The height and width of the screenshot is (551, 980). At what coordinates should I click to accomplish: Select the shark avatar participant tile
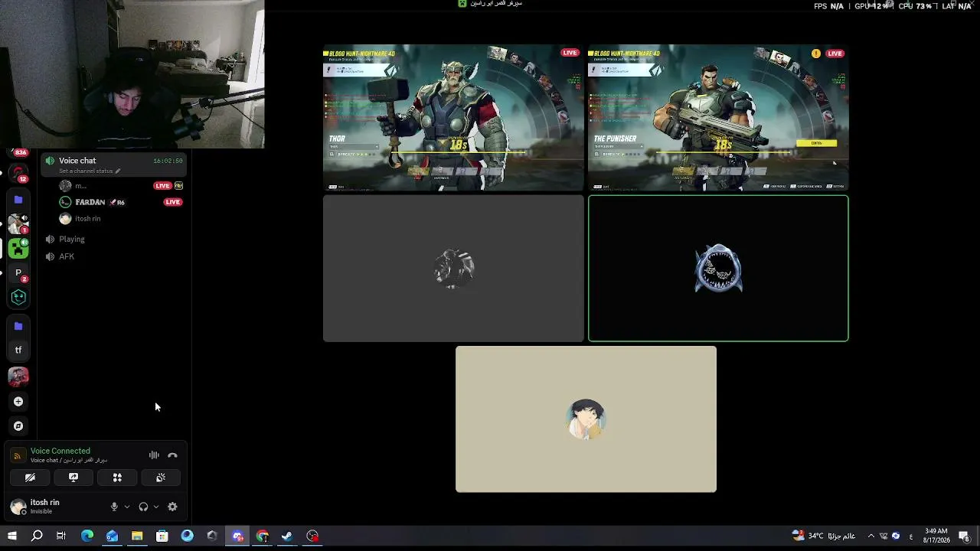[718, 269]
